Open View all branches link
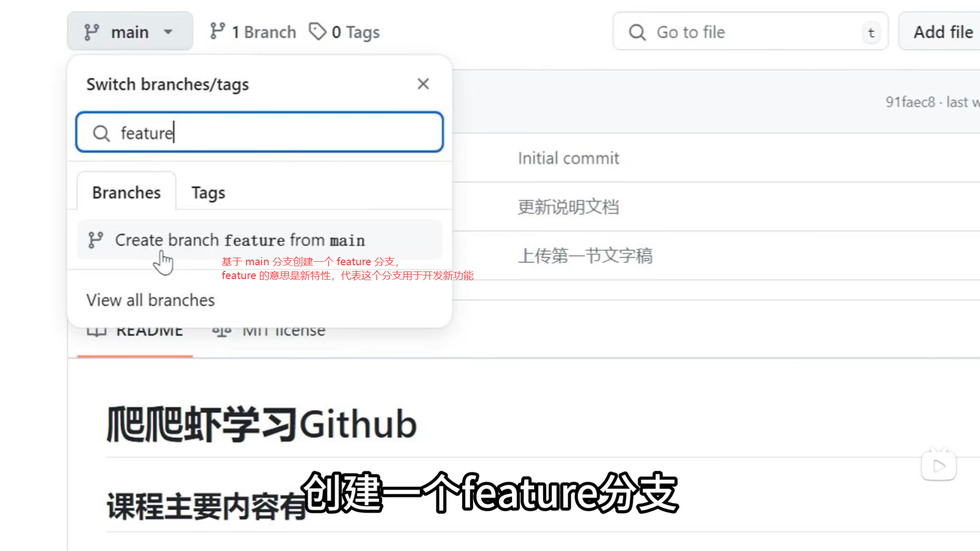This screenshot has width=980, height=551. 151,300
